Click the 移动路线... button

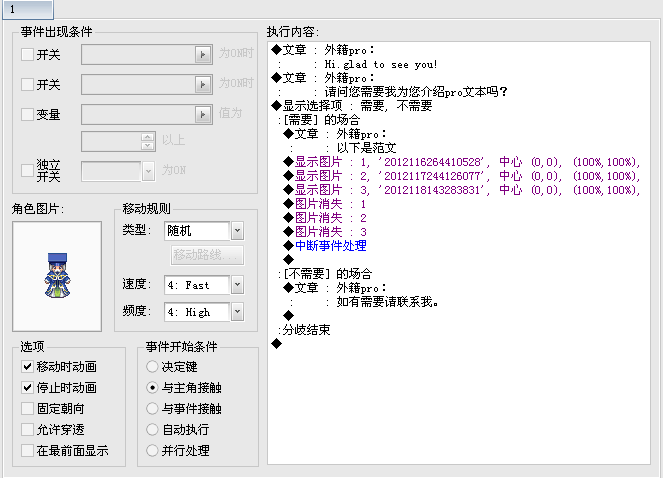(207, 255)
